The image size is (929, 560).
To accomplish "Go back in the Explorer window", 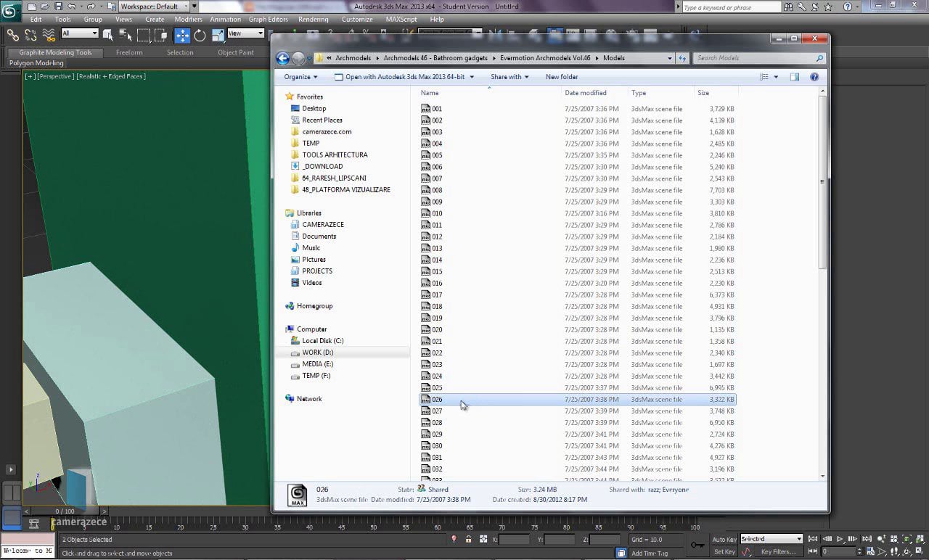I will [283, 59].
